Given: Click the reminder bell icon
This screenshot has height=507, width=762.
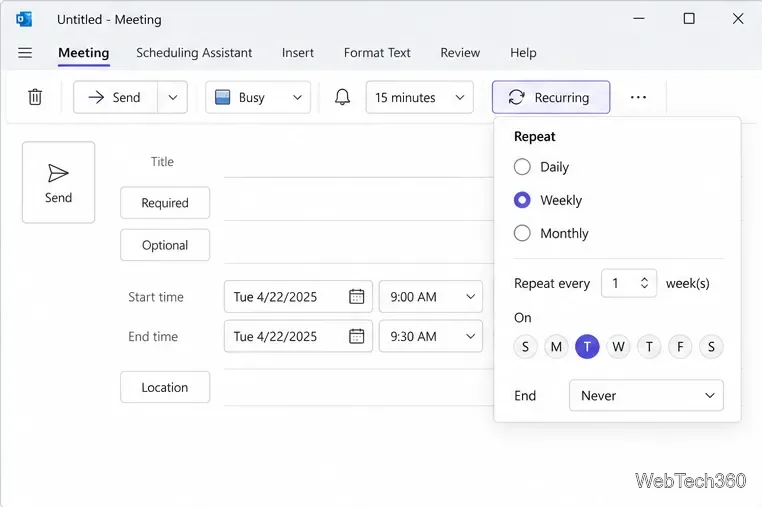Looking at the screenshot, I should click(342, 97).
